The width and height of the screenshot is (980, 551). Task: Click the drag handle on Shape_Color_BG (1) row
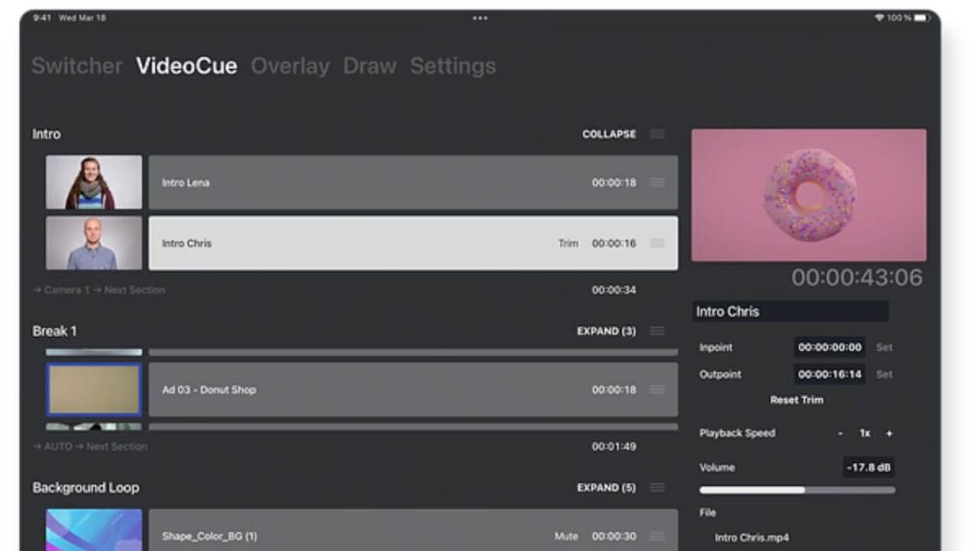(657, 537)
